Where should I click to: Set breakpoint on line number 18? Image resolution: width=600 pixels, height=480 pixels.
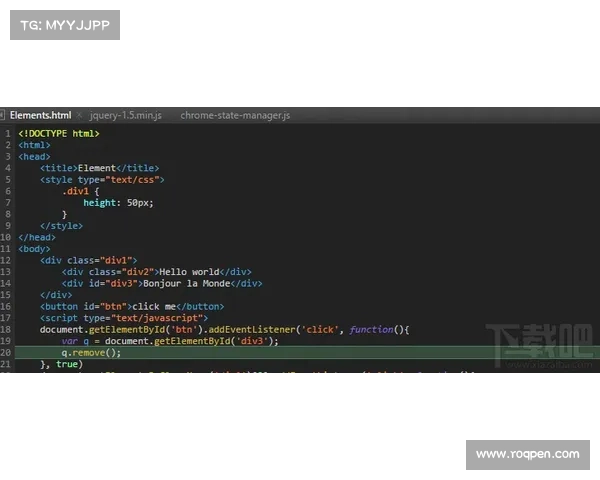(6, 330)
